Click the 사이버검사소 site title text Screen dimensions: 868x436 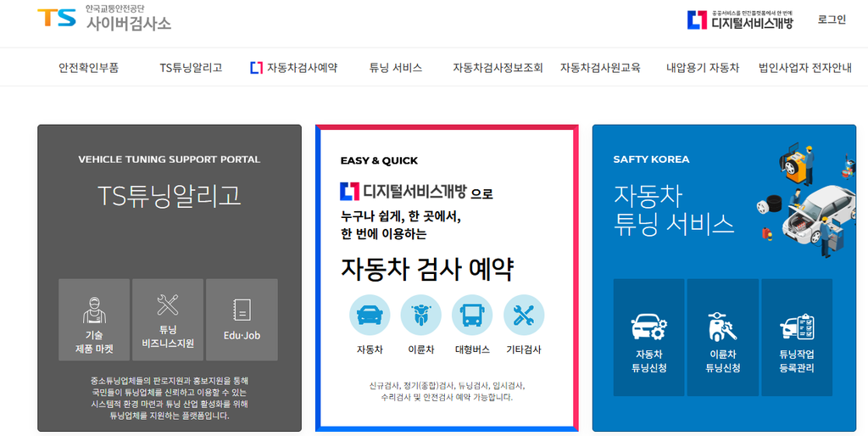coord(129,23)
